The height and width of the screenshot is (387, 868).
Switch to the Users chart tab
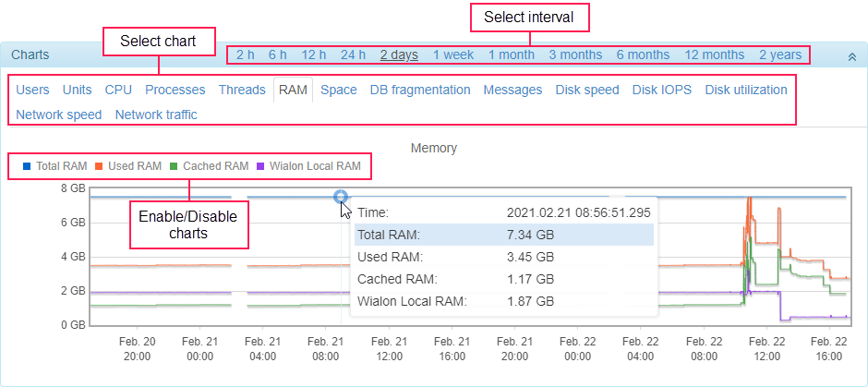[32, 90]
